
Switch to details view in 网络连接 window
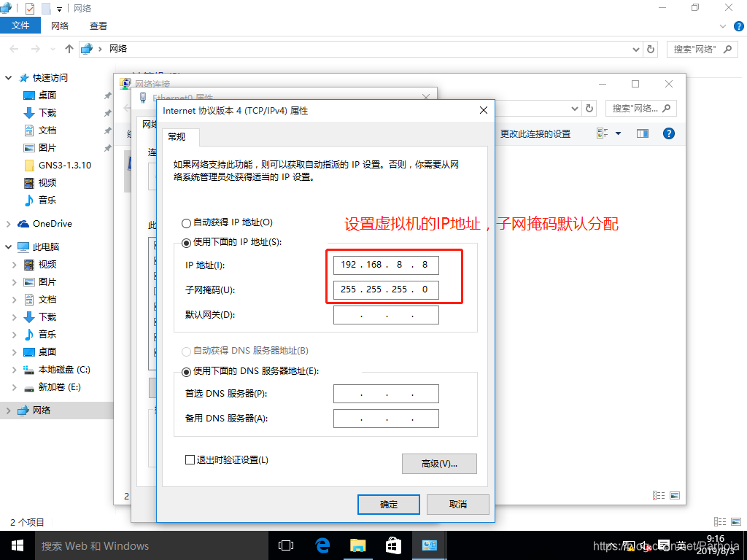click(659, 496)
